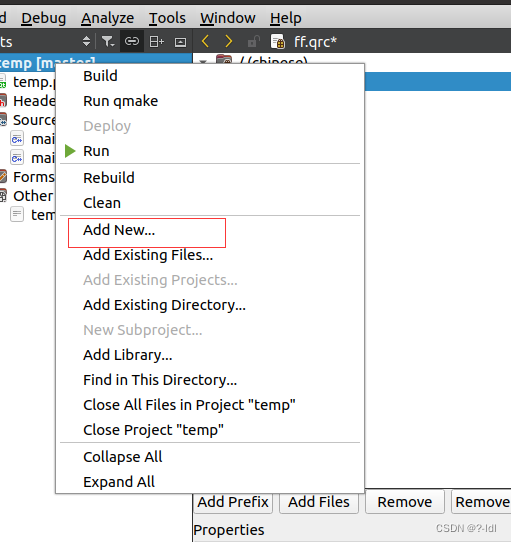Select the Forms folder in tree
Viewport: 511px width, 542px height.
[28, 177]
